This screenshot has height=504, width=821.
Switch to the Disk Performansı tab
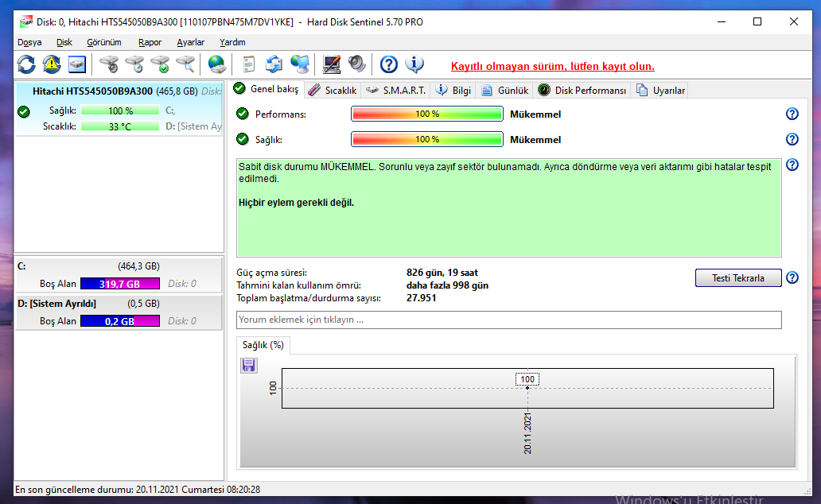(582, 91)
